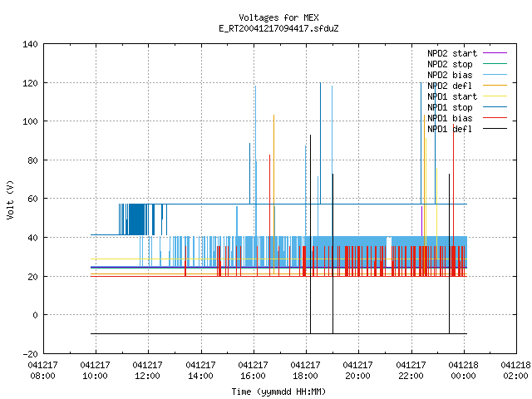Image resolution: width=532 pixels, height=399 pixels.
Task: Click the 041218 00:00 time tick label
Action: 464,371
